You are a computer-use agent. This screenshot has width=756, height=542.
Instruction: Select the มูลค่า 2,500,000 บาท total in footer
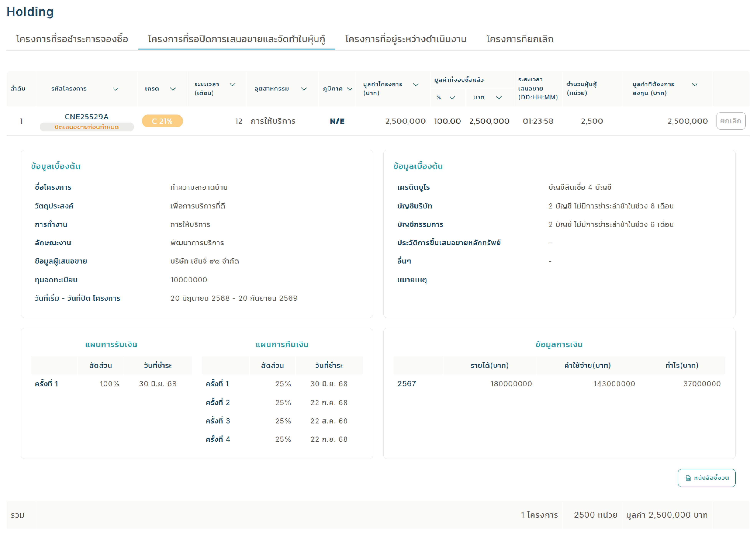pos(667,515)
